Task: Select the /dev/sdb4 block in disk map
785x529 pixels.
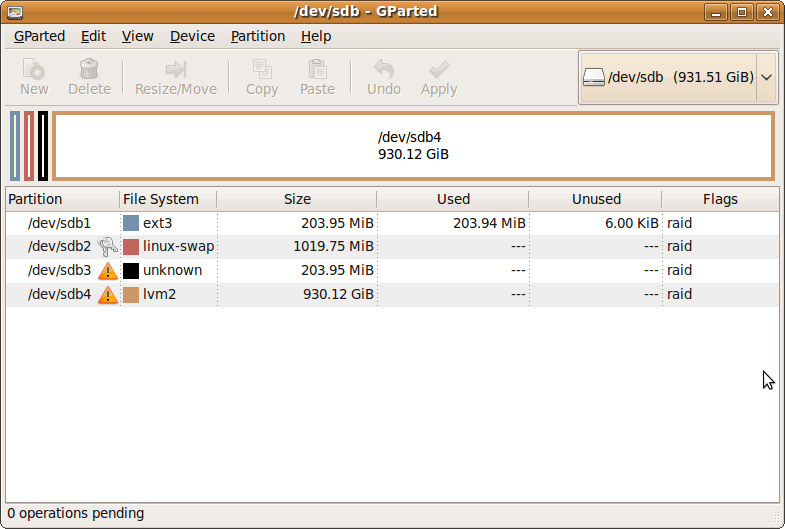Action: (414, 146)
